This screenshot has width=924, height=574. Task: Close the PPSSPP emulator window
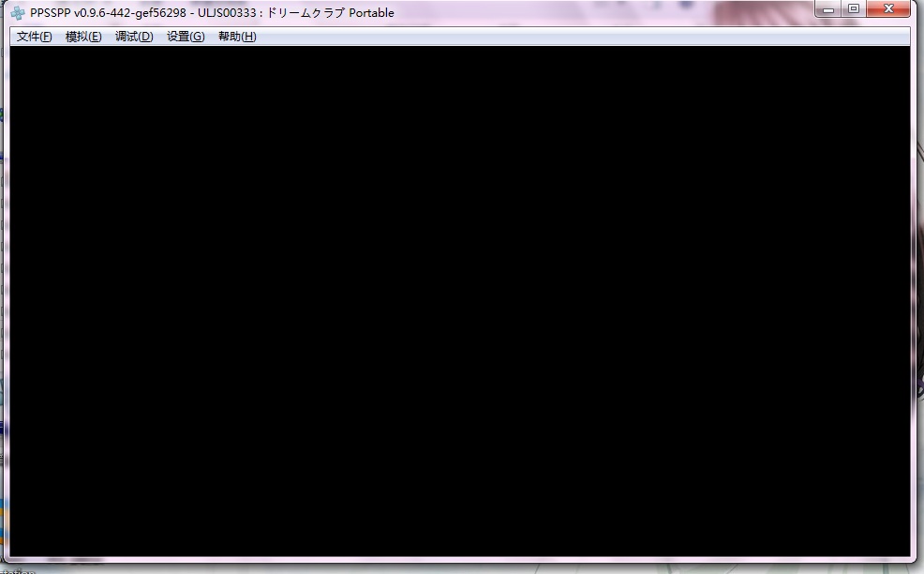coord(887,9)
